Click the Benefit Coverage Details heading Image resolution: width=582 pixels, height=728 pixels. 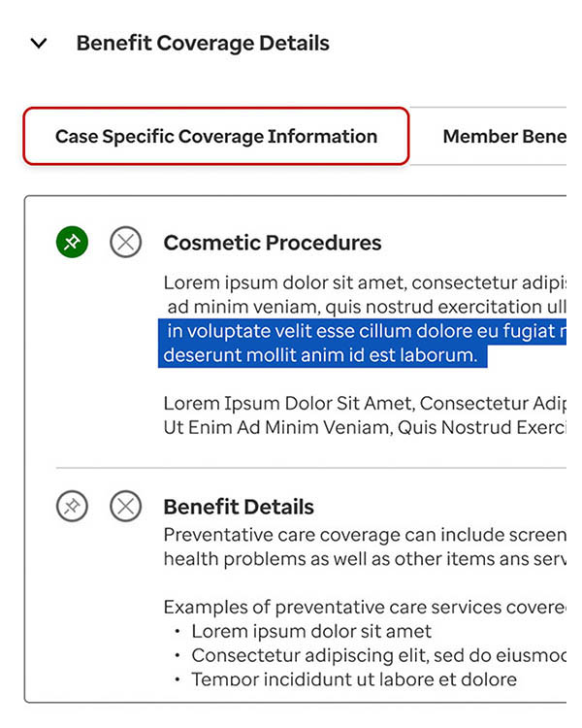[x=203, y=44]
